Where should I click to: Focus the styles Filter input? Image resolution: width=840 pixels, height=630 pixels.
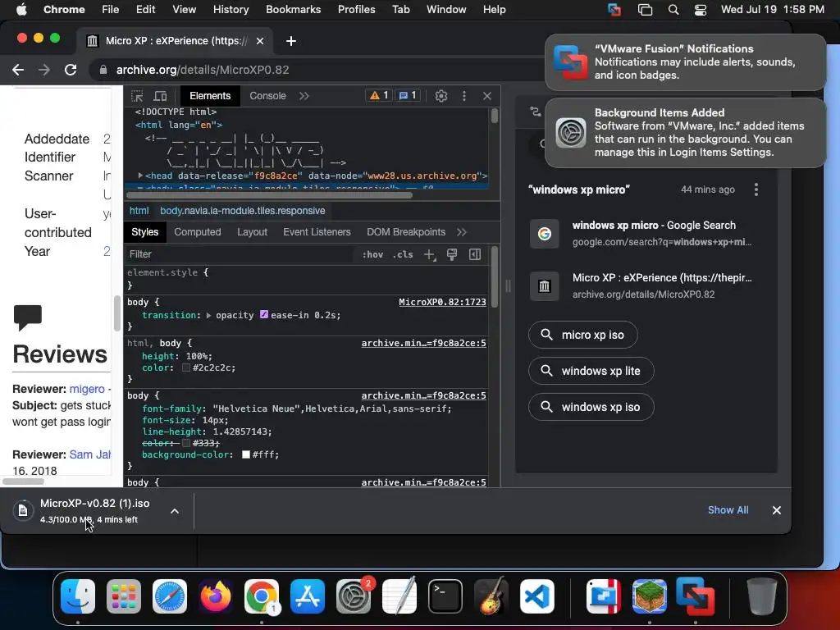240,254
